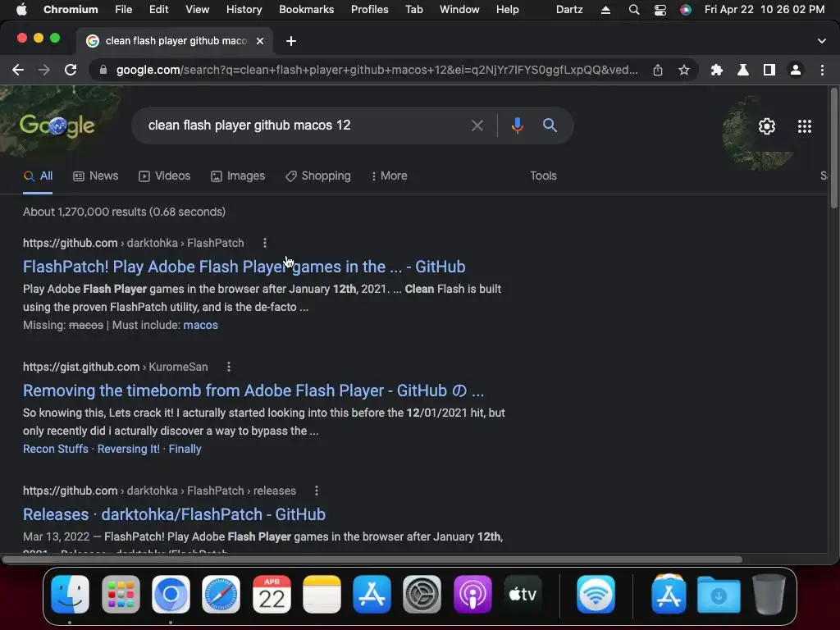This screenshot has width=840, height=630.
Task: Open a new browser tab
Action: pos(291,41)
